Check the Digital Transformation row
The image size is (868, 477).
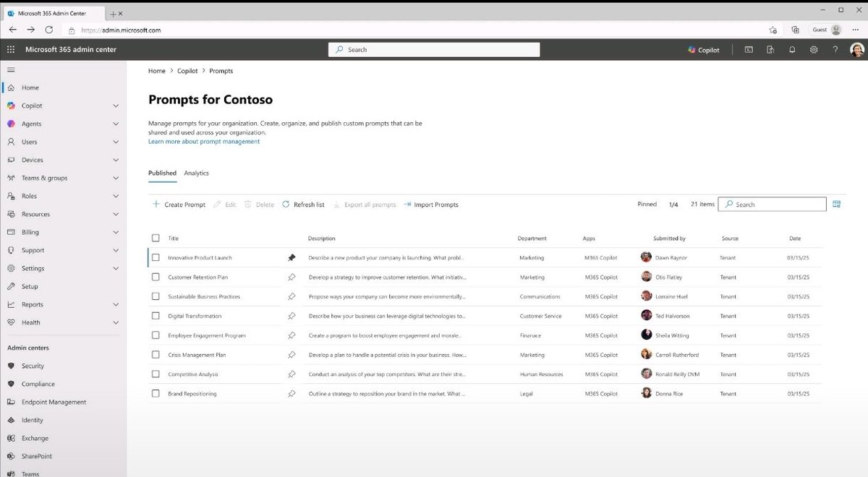[156, 316]
